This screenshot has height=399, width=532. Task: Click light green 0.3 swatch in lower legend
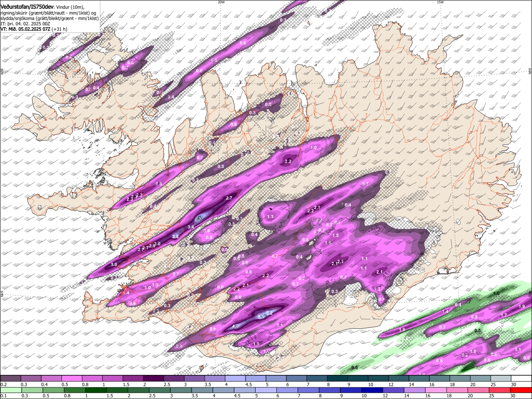click(x=32, y=390)
